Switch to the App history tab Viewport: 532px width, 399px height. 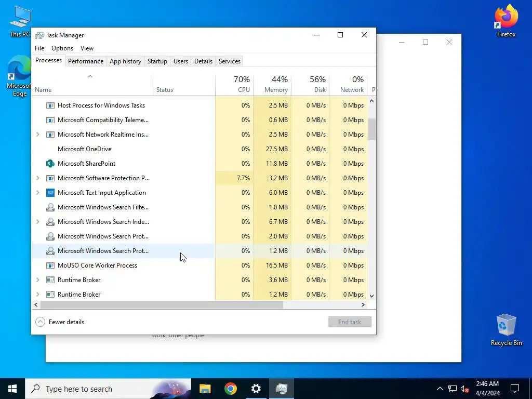(125, 61)
